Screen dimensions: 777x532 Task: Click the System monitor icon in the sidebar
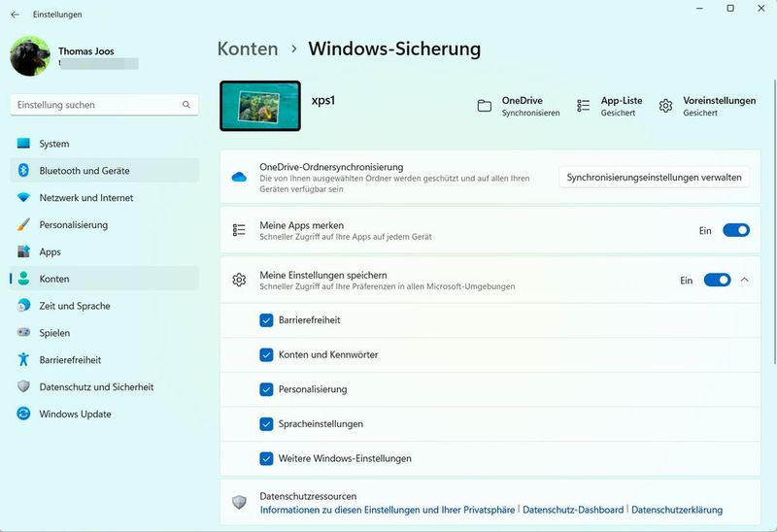(x=23, y=143)
